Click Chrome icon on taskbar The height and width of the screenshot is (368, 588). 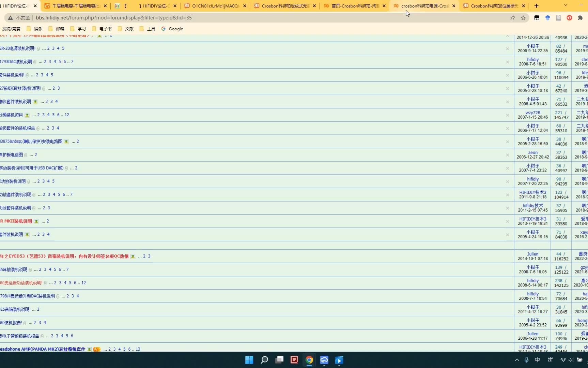[309, 360]
